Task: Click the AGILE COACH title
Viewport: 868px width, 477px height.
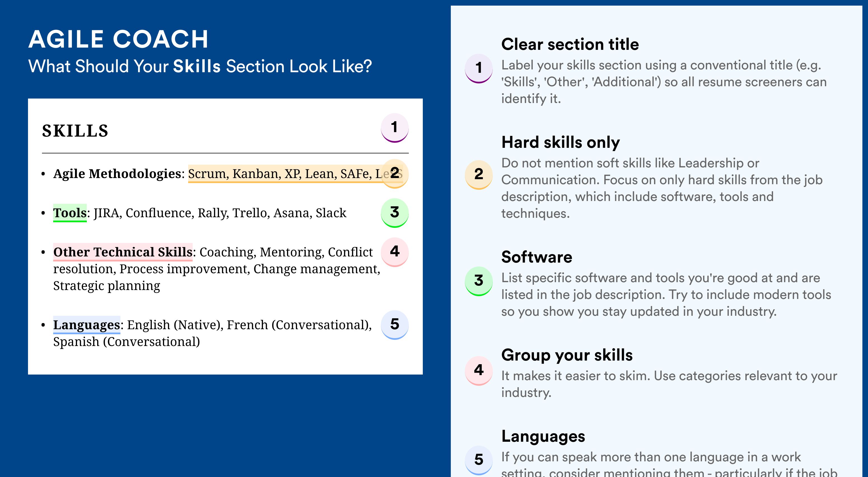Action: 119,39
